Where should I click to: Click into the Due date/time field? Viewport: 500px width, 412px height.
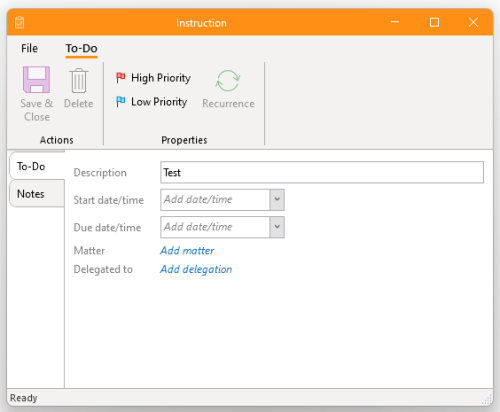[215, 227]
